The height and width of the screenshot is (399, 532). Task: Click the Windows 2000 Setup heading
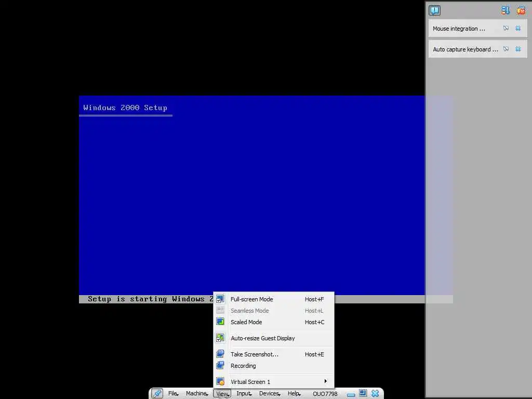tap(125, 108)
